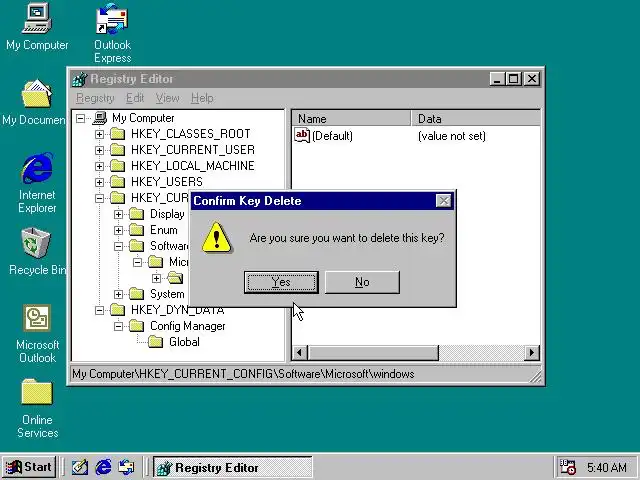
Task: Click the Enum key folder icon
Action: click(x=136, y=230)
